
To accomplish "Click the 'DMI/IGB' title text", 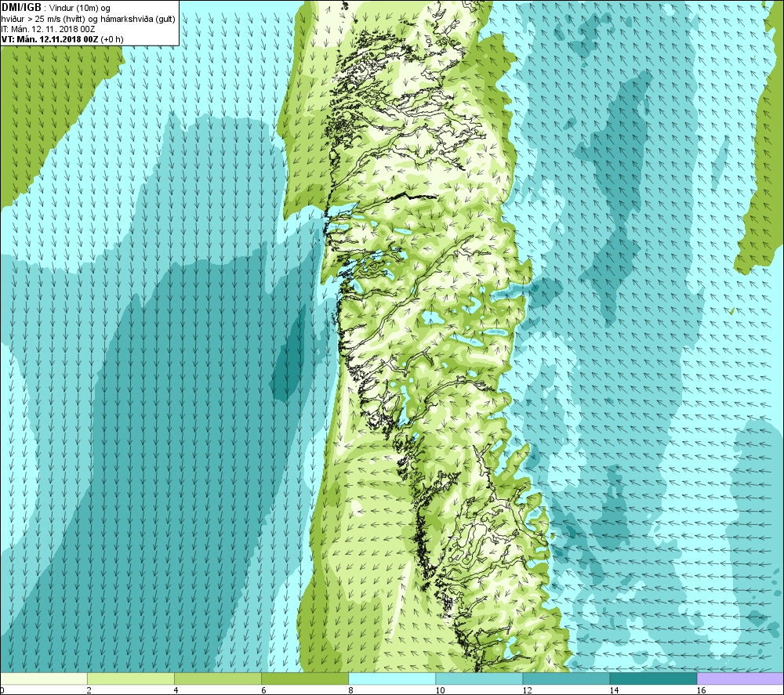I will pyautogui.click(x=21, y=8).
